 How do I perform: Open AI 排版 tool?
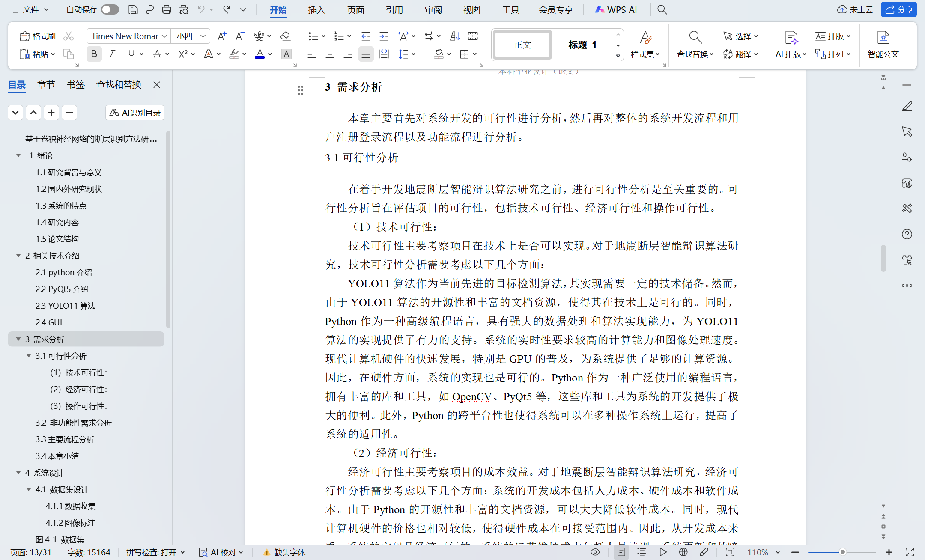pos(791,45)
